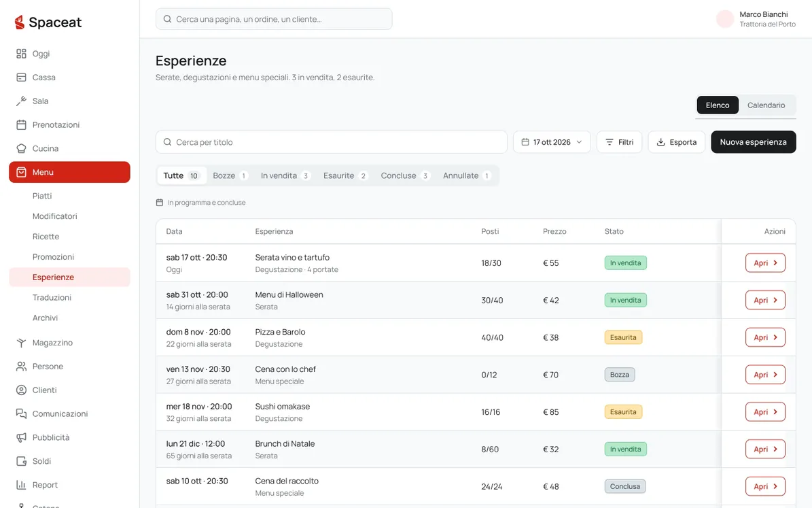This screenshot has width=812, height=508.
Task: Click the Spaceat flame logo
Action: point(20,22)
